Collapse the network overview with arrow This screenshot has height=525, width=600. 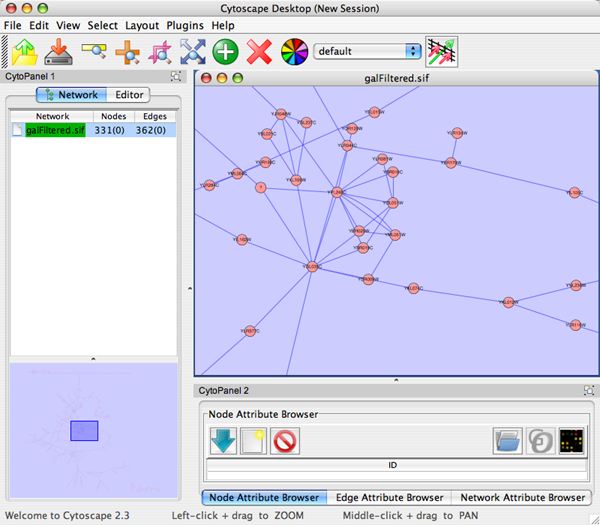click(x=93, y=359)
